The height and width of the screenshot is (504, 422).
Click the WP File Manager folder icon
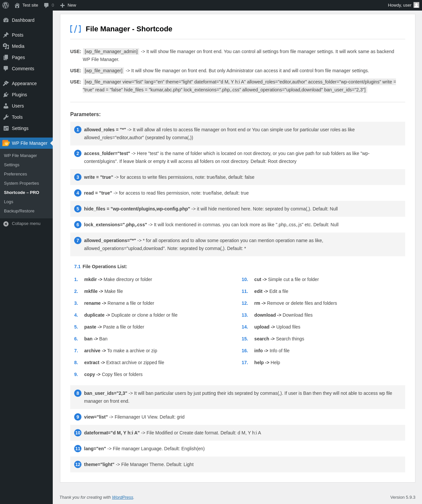pyautogui.click(x=6, y=143)
